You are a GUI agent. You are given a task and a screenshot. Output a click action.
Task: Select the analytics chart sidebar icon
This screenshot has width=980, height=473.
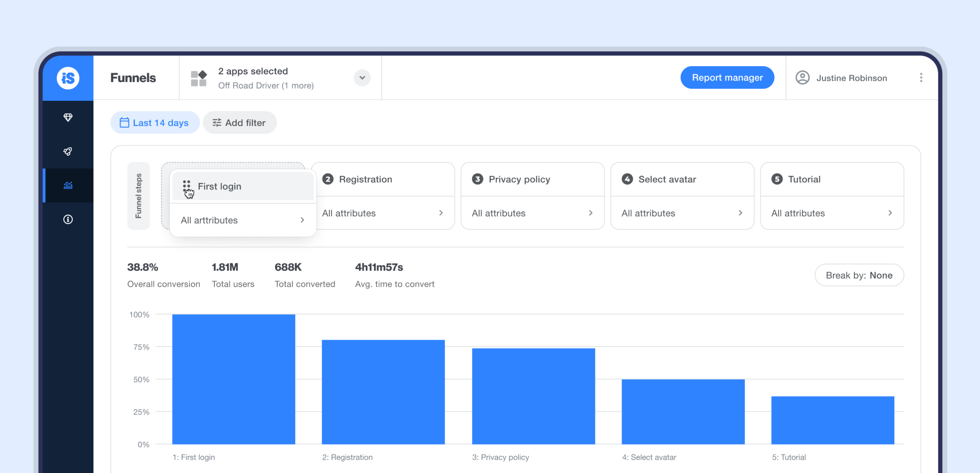68,185
